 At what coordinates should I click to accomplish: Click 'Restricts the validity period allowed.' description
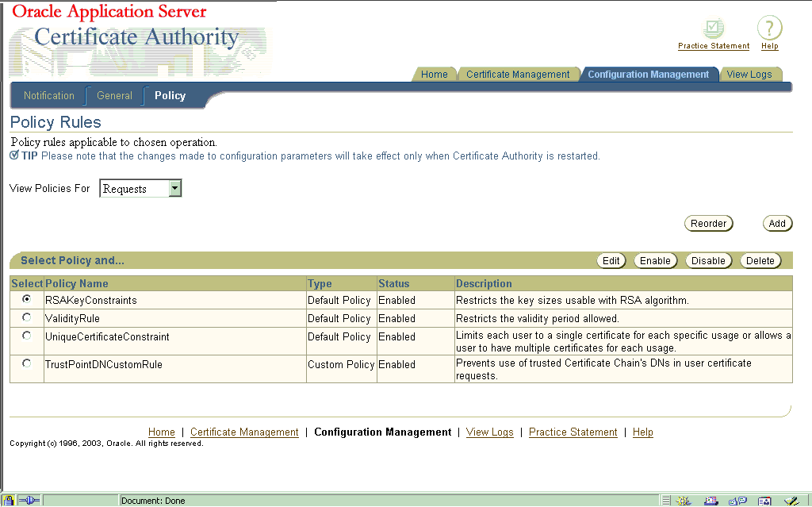[x=538, y=318]
